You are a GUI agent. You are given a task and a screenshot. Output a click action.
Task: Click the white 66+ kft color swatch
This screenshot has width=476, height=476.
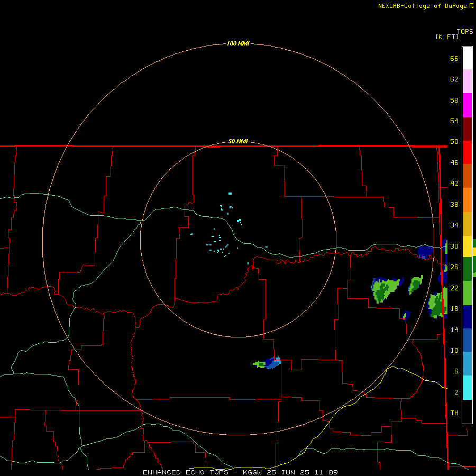467,58
